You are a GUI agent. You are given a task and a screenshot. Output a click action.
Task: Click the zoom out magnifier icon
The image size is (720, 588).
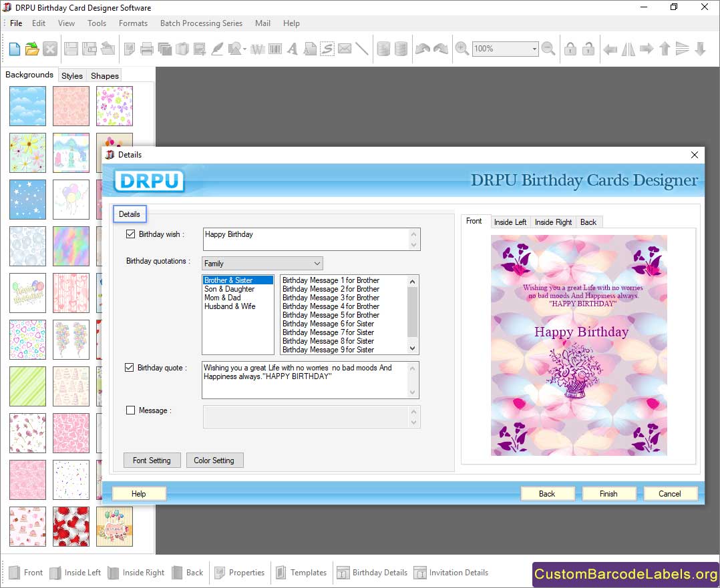point(548,49)
